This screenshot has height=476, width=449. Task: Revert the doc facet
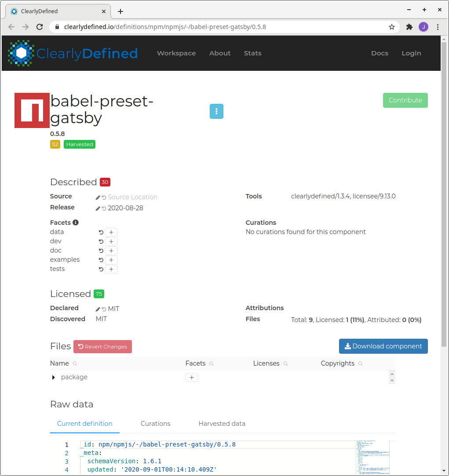(x=101, y=251)
